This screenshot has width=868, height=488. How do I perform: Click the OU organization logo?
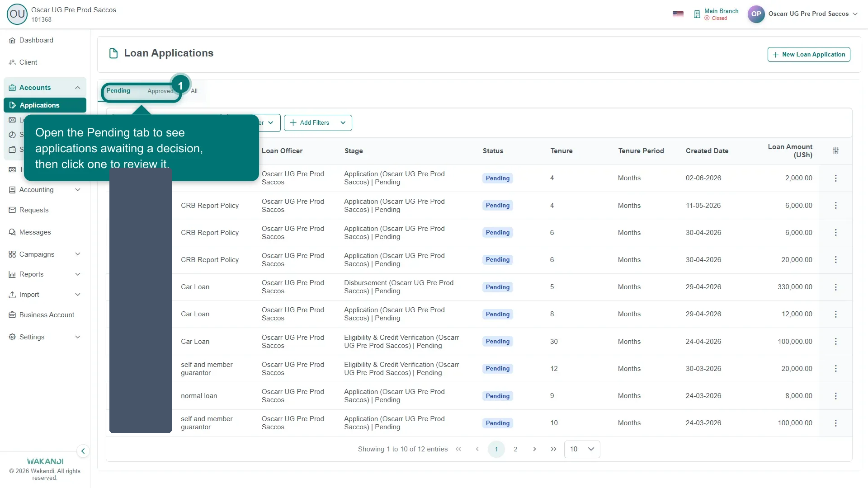[17, 14]
